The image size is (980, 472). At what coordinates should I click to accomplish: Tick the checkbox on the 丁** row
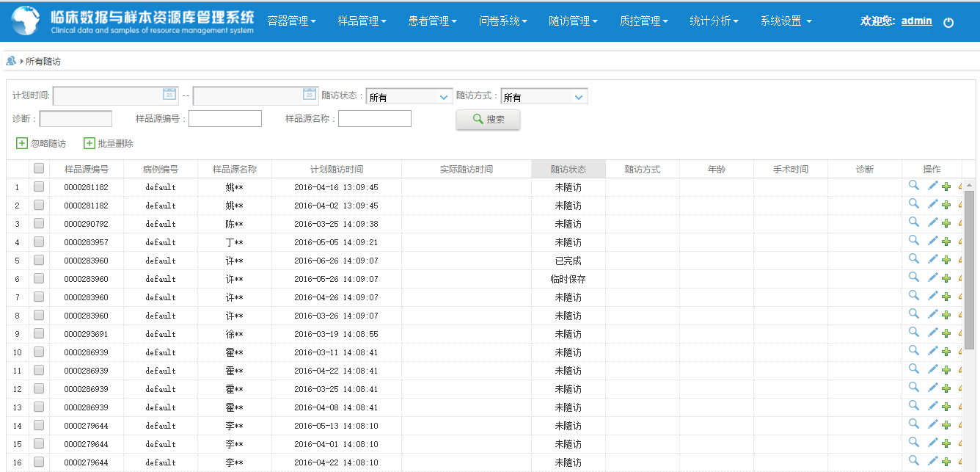coord(39,242)
